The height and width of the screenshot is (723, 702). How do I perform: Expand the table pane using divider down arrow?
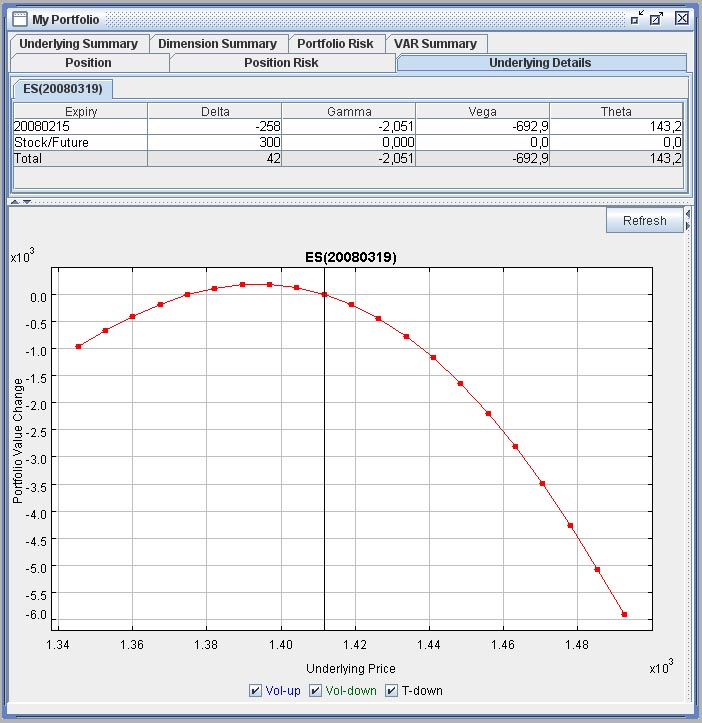click(x=27, y=202)
